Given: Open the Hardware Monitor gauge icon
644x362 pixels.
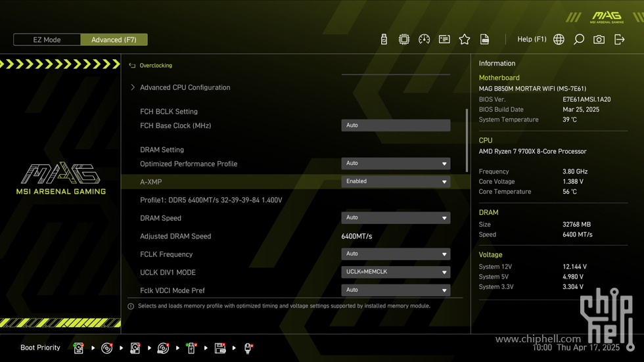Looking at the screenshot, I should (x=425, y=39).
